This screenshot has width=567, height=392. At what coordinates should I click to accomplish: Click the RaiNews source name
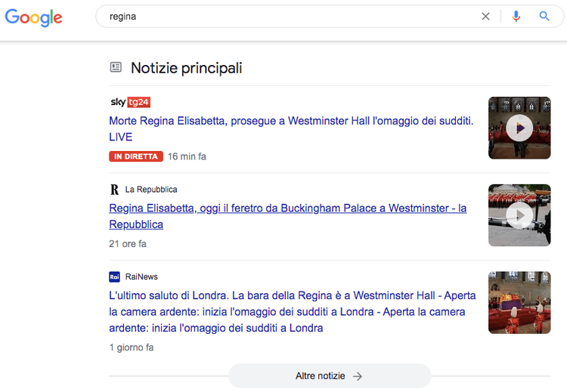[x=141, y=276]
